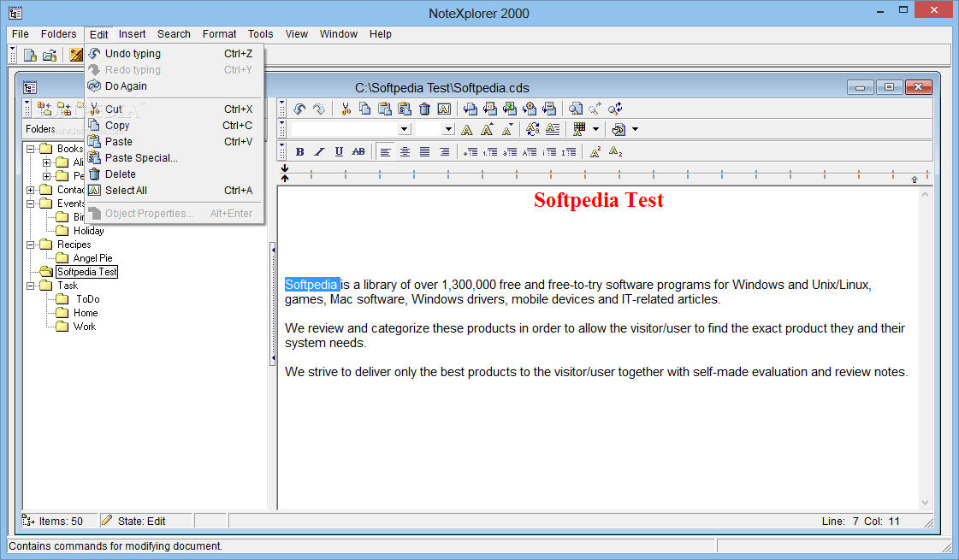Toggle Bold formatting
Image resolution: width=959 pixels, height=560 pixels.
(x=299, y=151)
